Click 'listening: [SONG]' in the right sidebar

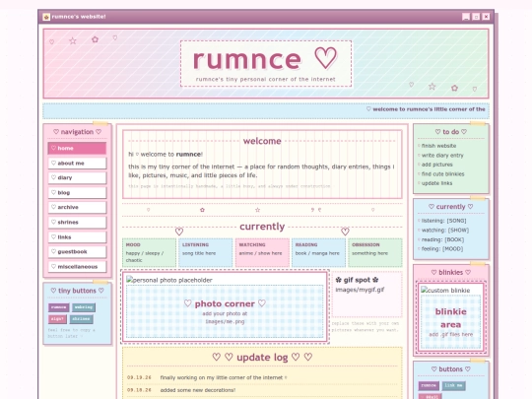(x=443, y=221)
